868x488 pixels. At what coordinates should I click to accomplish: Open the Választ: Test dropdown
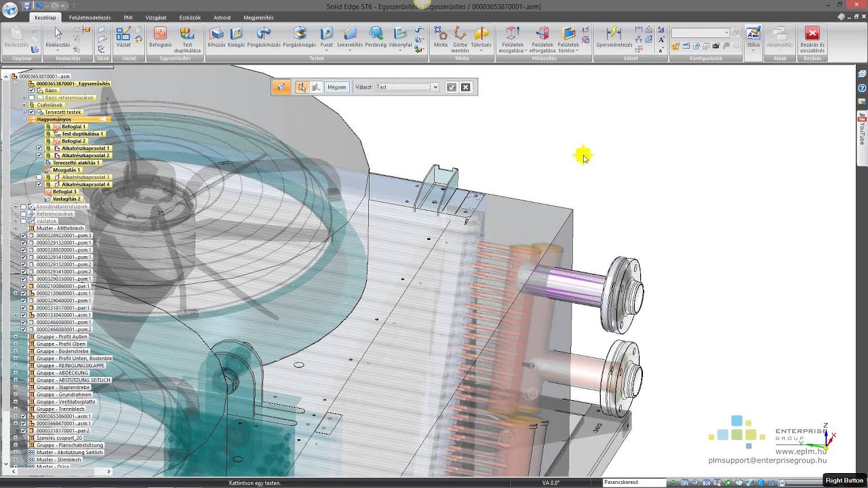[407, 87]
